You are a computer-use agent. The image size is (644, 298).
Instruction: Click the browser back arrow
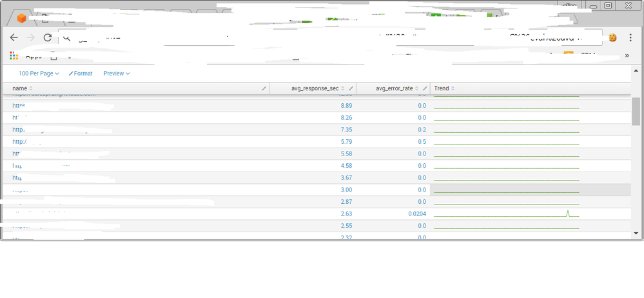pos(14,38)
